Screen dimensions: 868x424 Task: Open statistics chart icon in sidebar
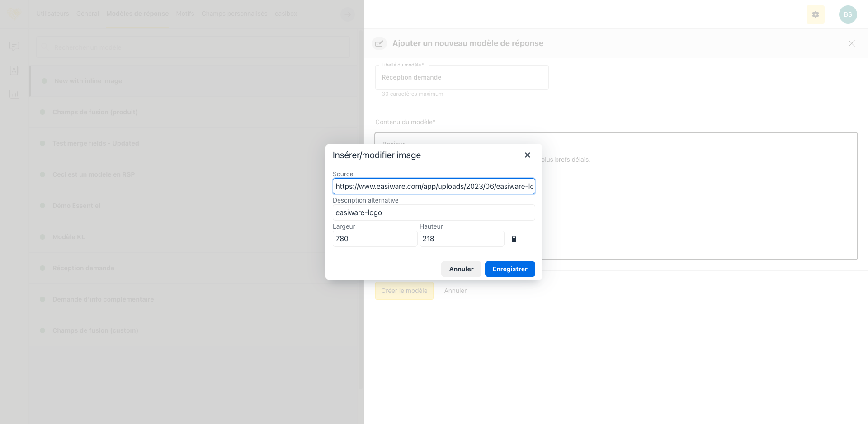pos(14,94)
